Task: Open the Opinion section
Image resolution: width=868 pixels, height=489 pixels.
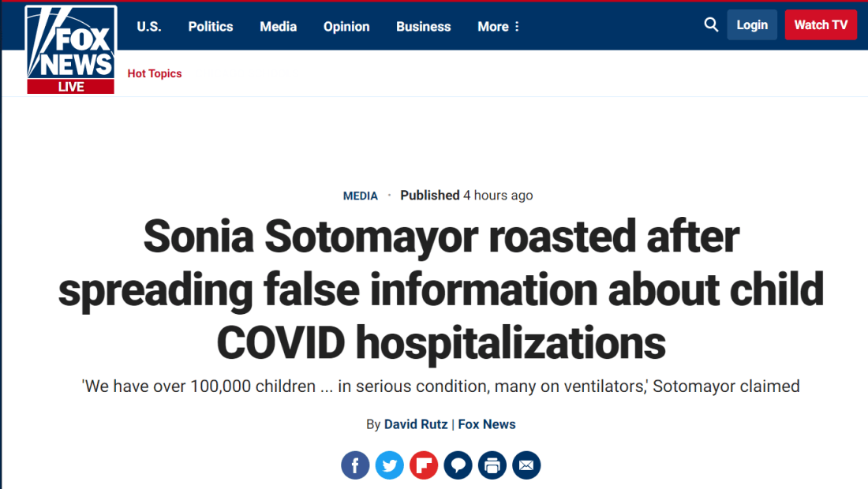Action: [346, 27]
